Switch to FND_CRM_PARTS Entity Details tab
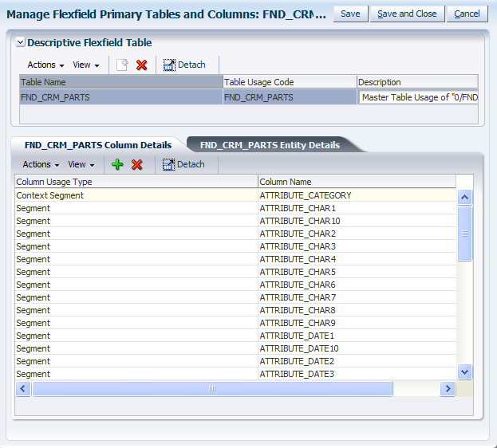497x448 pixels. coord(270,145)
